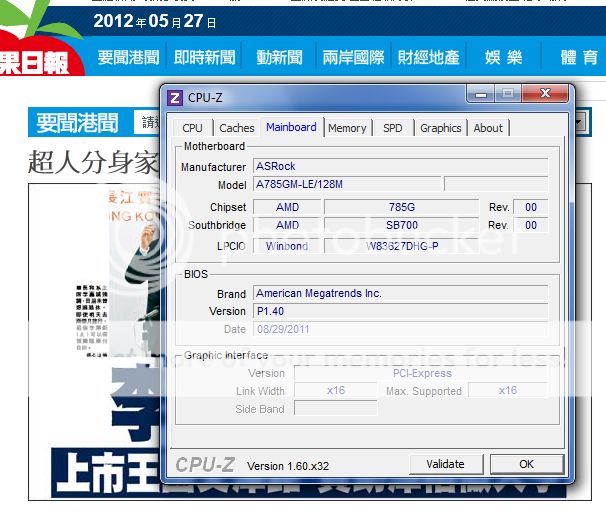
Task: Close the CPU-Z window
Action: click(545, 94)
